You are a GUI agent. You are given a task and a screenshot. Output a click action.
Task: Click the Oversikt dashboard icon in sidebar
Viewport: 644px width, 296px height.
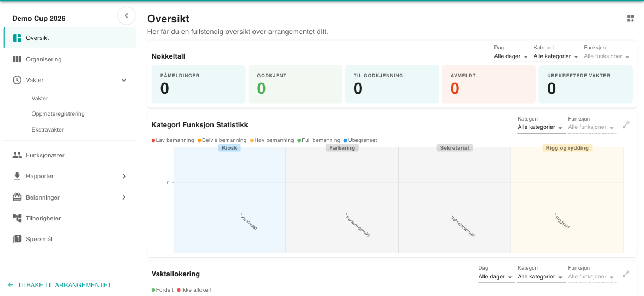(x=17, y=38)
